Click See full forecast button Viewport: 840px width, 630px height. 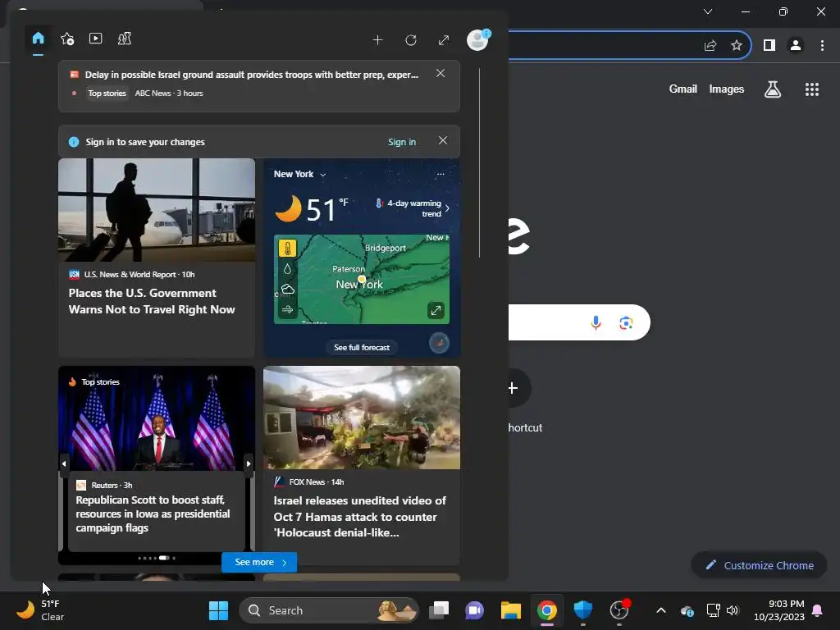coord(362,348)
